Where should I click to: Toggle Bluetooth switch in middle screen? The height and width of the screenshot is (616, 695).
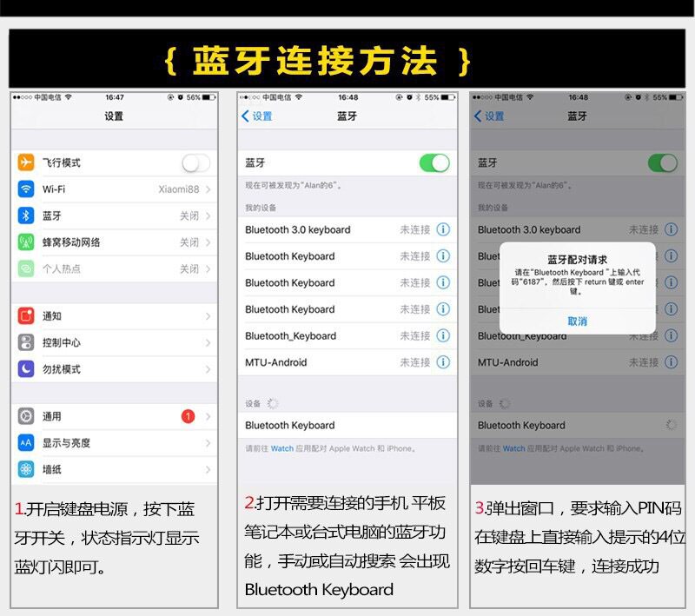435,163
